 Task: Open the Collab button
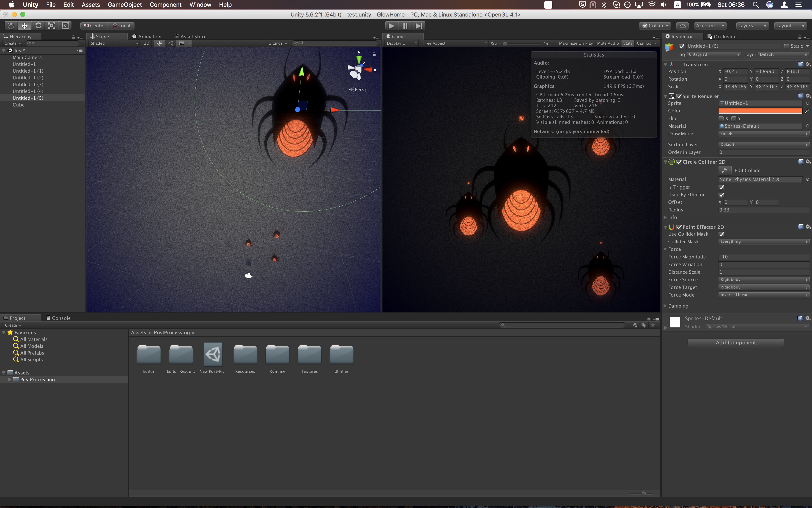[655, 26]
